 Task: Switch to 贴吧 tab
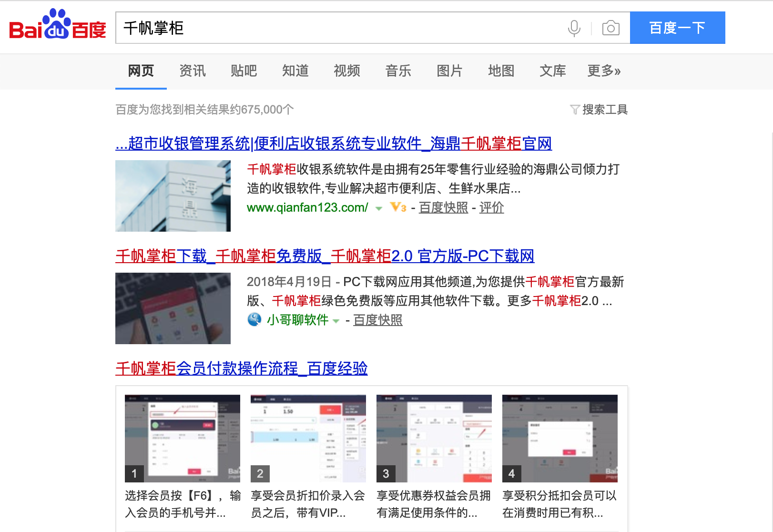[244, 71]
